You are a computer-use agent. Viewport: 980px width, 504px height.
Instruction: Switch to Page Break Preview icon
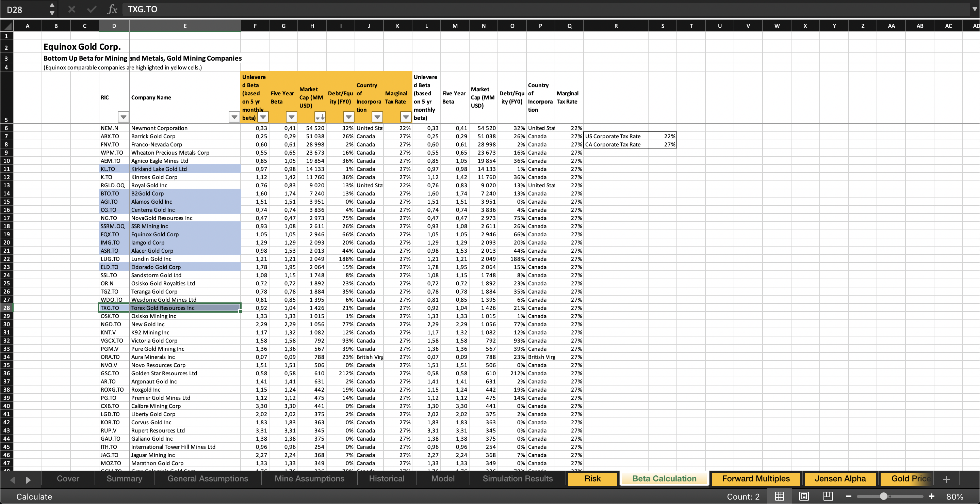(x=828, y=496)
